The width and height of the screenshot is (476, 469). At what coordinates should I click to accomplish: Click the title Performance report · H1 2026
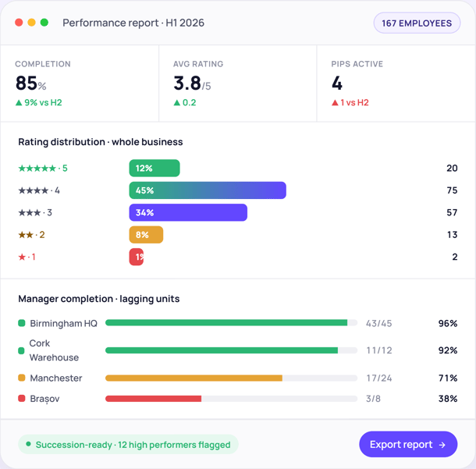coord(133,23)
